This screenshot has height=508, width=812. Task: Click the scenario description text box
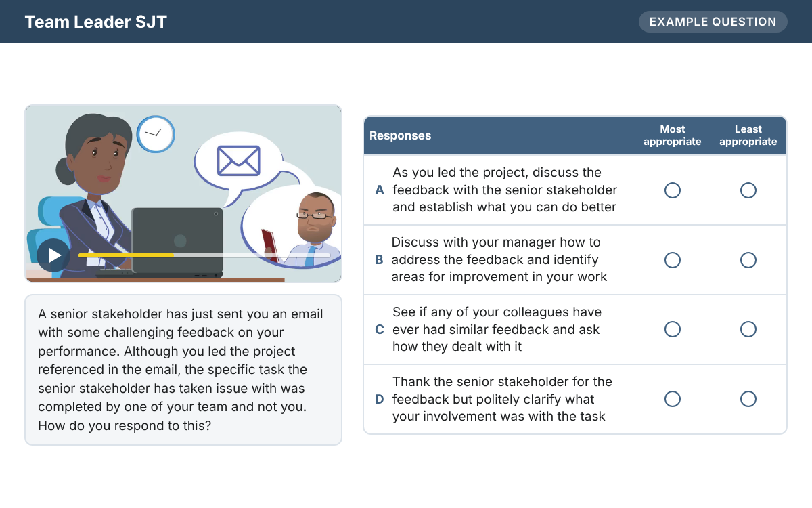coord(183,370)
